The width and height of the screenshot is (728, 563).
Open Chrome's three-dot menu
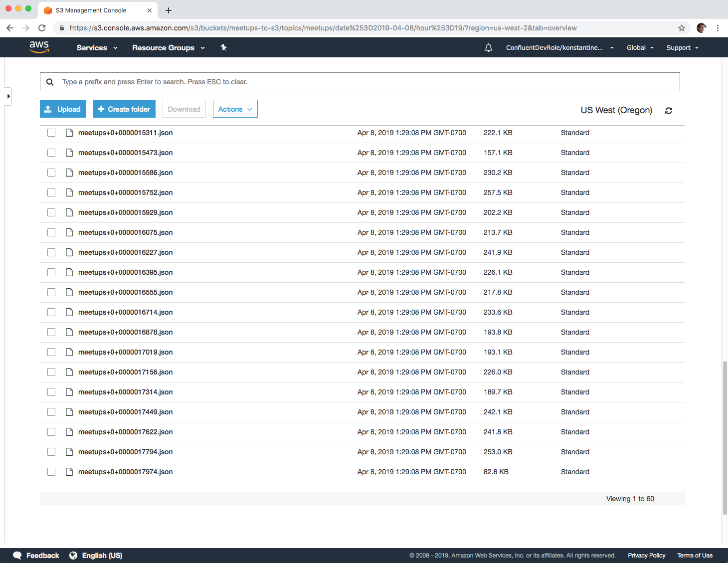(718, 28)
